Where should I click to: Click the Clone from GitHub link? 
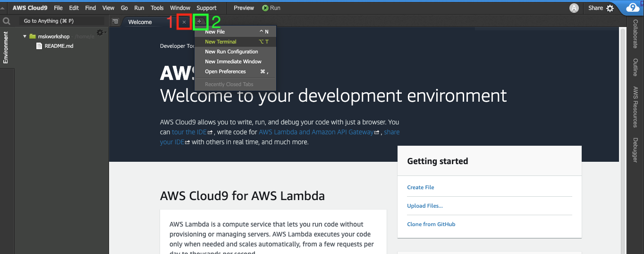click(x=431, y=224)
